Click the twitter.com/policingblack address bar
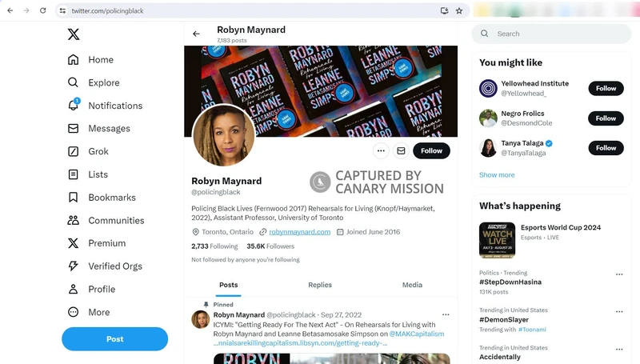640x364 pixels. (x=107, y=11)
